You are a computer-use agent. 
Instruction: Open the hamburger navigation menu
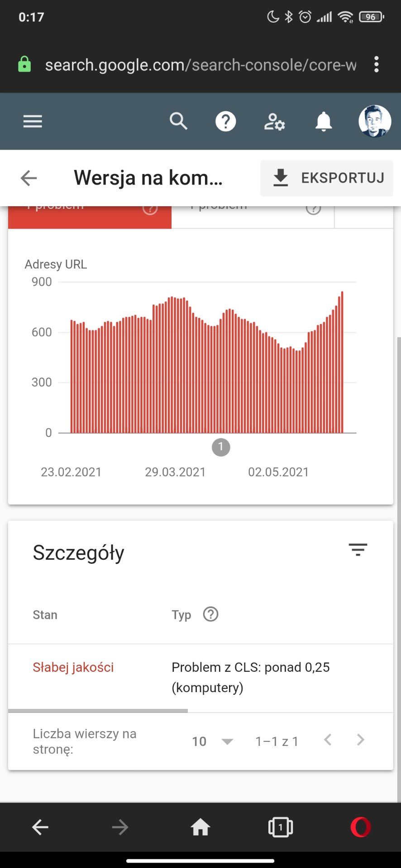33,121
